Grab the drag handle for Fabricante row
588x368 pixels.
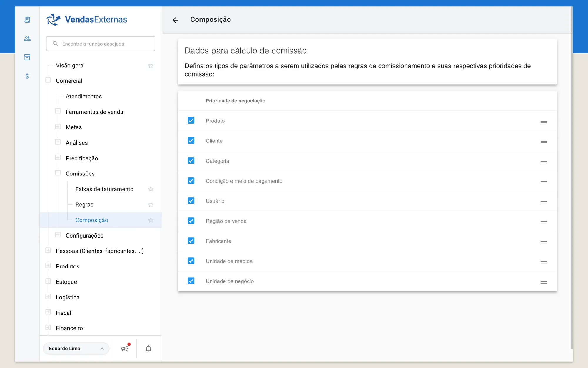[544, 242]
